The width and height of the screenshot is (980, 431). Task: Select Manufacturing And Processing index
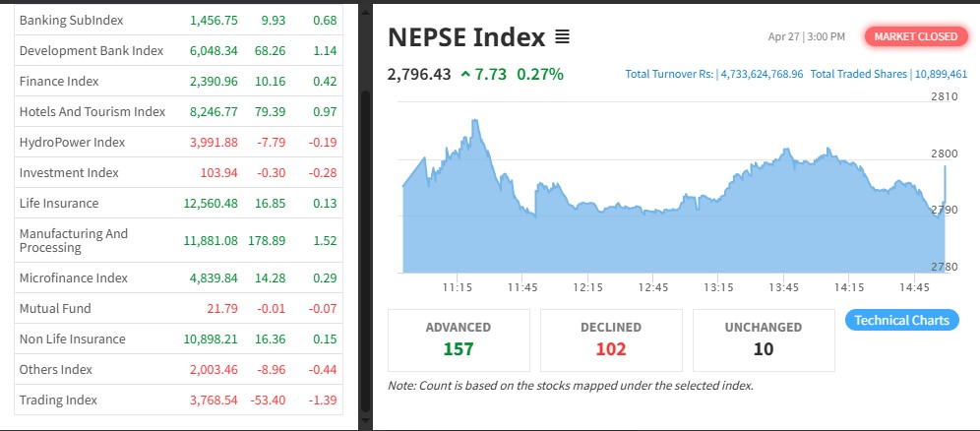pos(74,240)
